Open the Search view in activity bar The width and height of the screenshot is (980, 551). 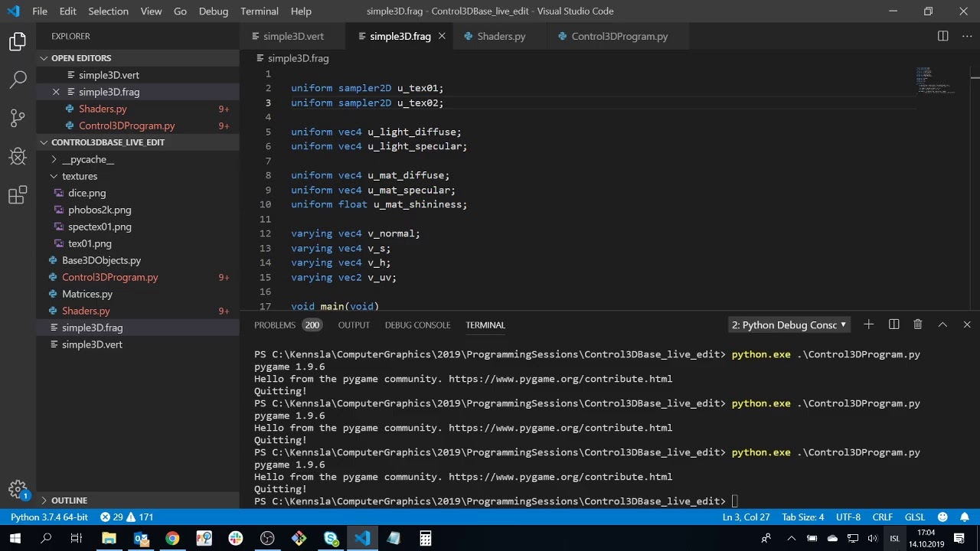tap(18, 79)
